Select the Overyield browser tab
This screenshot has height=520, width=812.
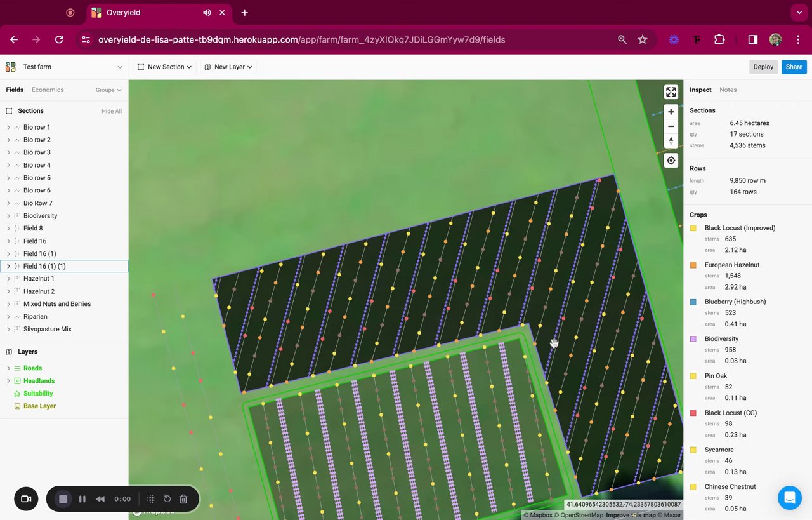tap(159, 13)
